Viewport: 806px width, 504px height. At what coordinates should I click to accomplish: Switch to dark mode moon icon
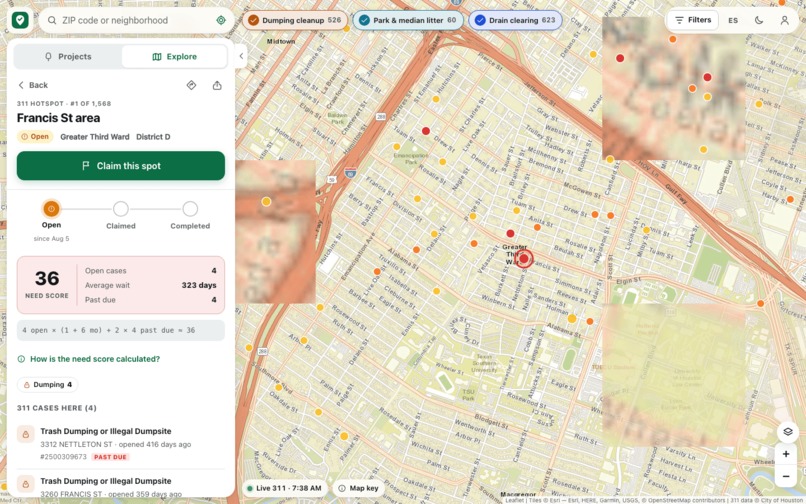pos(759,20)
